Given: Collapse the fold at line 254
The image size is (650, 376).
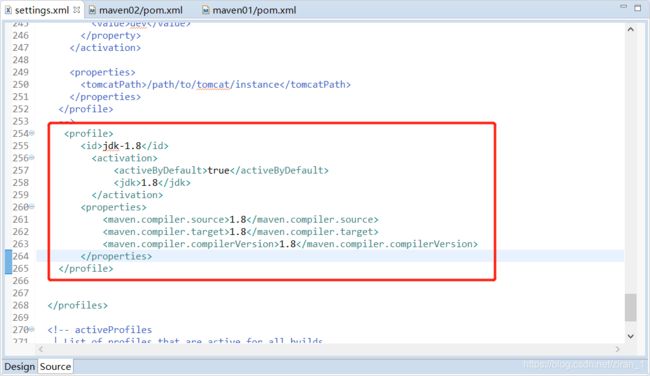Looking at the screenshot, I should [32, 133].
